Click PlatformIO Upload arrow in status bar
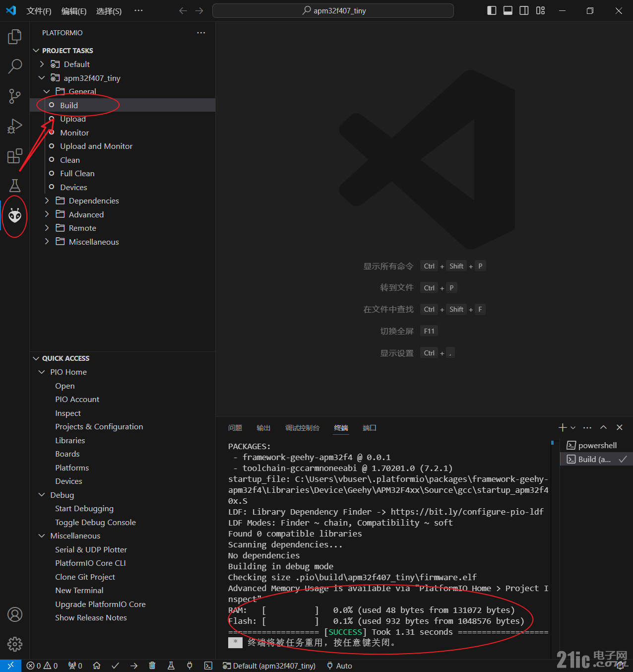Screen dimensions: 633x672 click(134, 666)
